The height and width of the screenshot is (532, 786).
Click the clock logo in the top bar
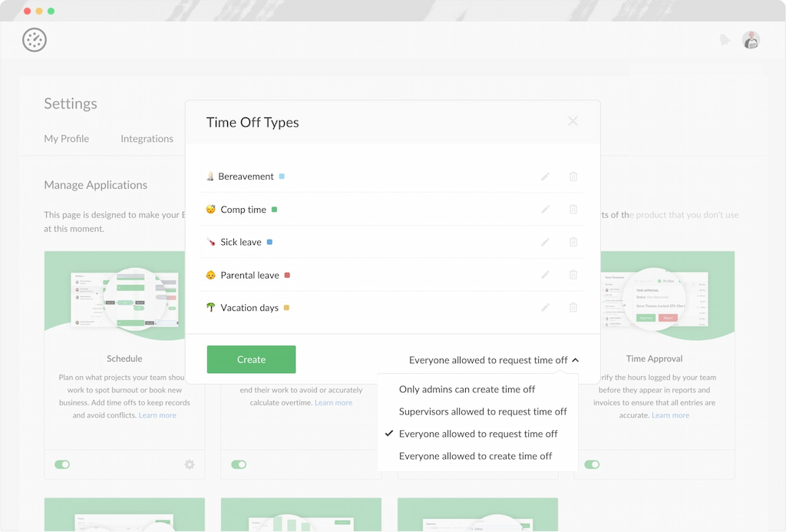34,39
